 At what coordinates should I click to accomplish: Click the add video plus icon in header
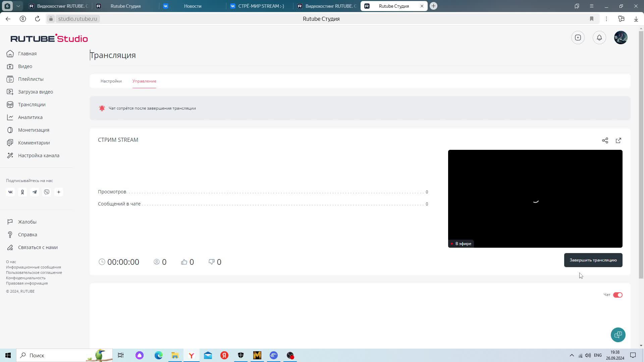coord(578,38)
